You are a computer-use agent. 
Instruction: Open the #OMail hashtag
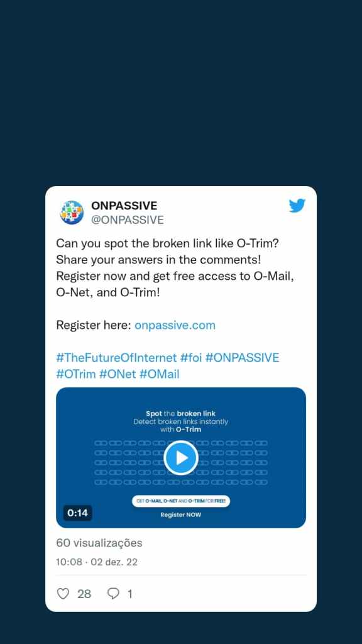159,374
